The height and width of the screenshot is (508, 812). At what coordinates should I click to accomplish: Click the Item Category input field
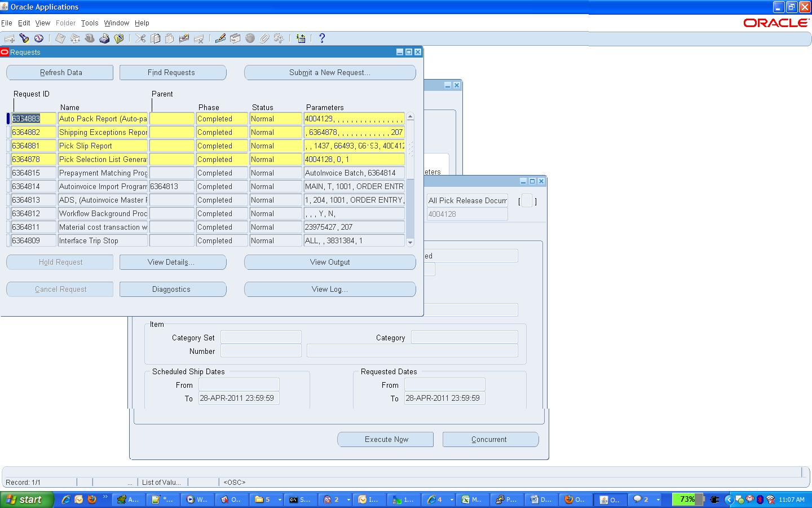pos(465,337)
